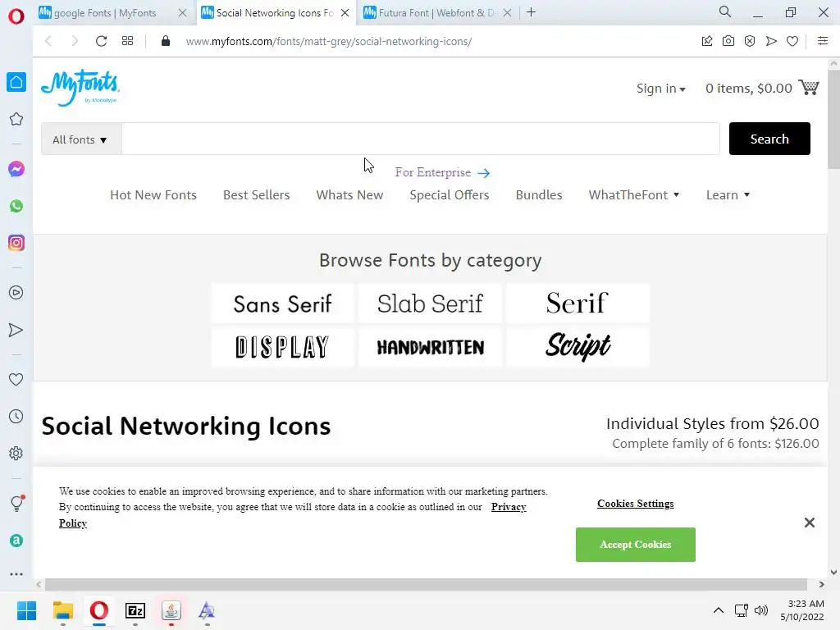Click the address bar URL
The width and height of the screenshot is (840, 630).
point(328,41)
